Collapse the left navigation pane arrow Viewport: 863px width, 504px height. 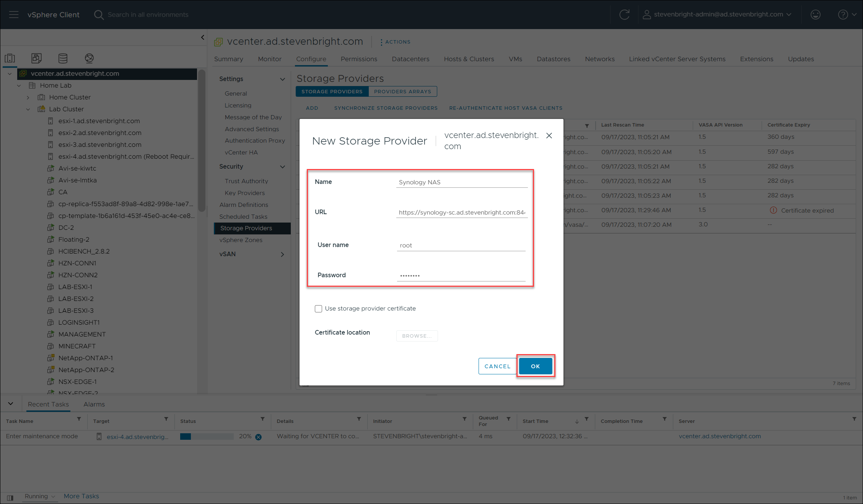point(202,37)
